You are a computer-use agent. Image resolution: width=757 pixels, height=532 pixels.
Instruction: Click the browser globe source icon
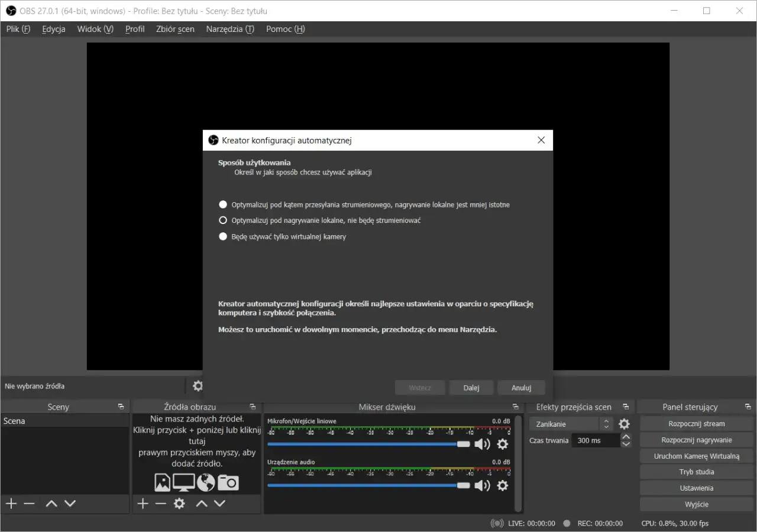(x=206, y=482)
